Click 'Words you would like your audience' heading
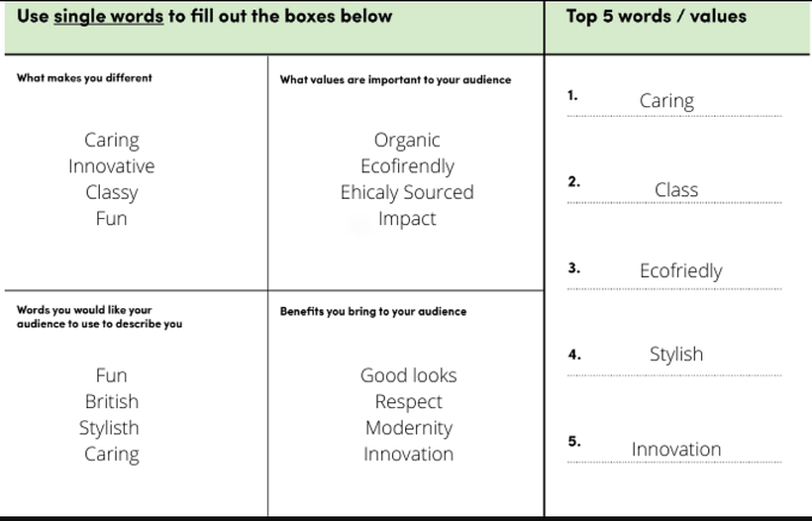This screenshot has width=812, height=521. click(99, 317)
